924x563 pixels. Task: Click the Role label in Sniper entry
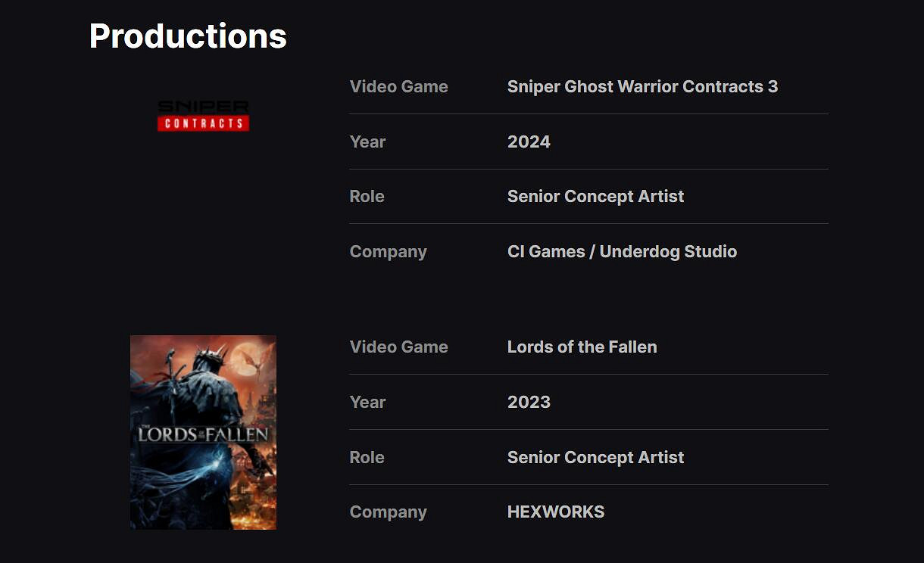[x=367, y=196]
